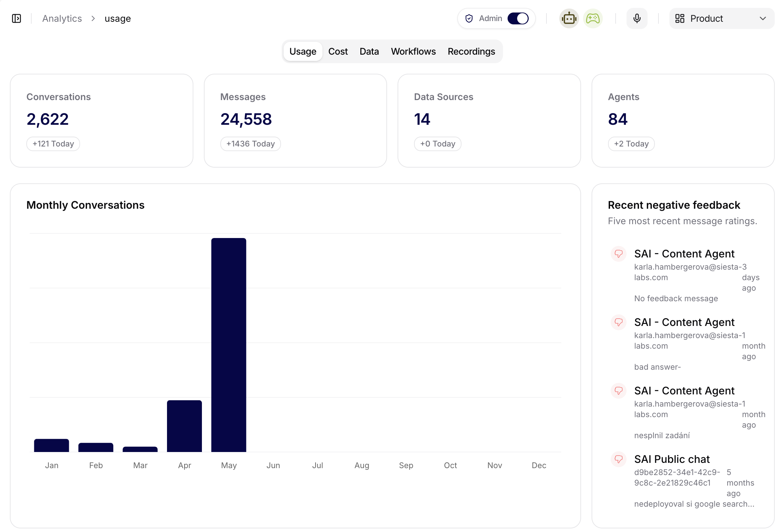
Task: Click 'No feedback message' text
Action: (x=676, y=299)
